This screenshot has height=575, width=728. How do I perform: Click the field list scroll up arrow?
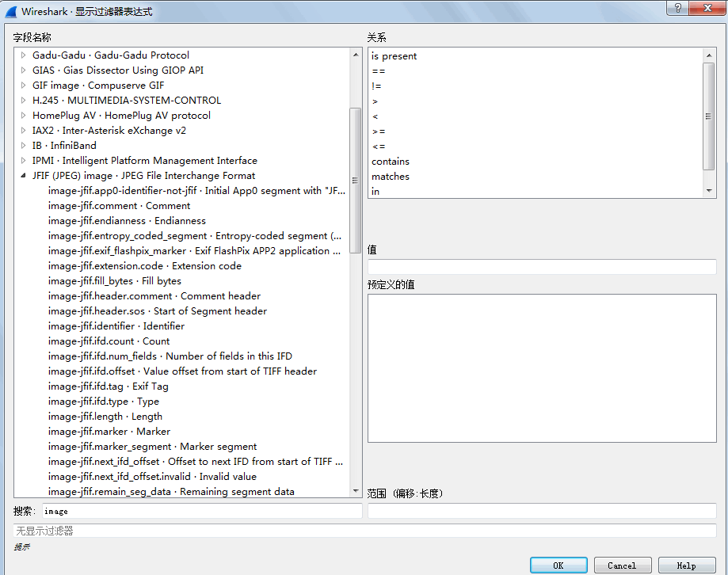pyautogui.click(x=355, y=55)
